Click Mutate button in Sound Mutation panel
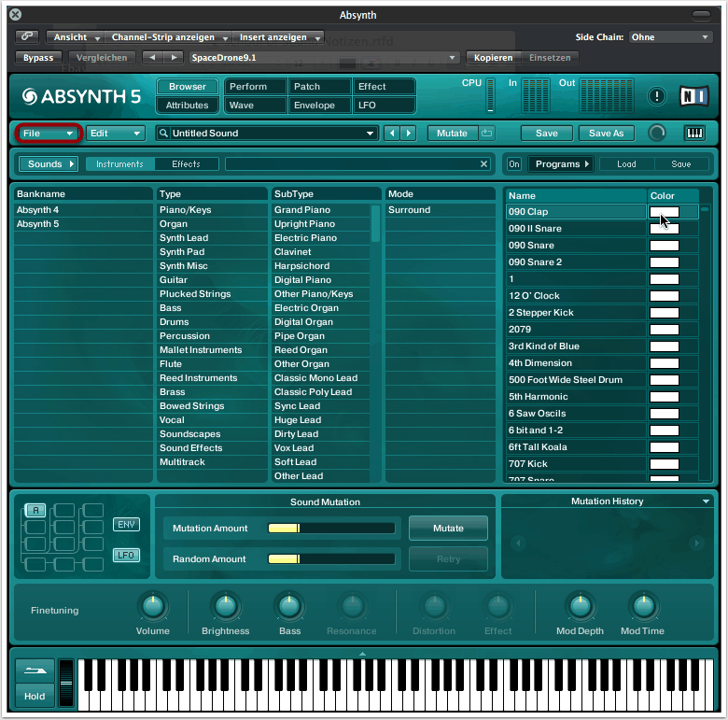This screenshot has height=720, width=728. pyautogui.click(x=448, y=529)
